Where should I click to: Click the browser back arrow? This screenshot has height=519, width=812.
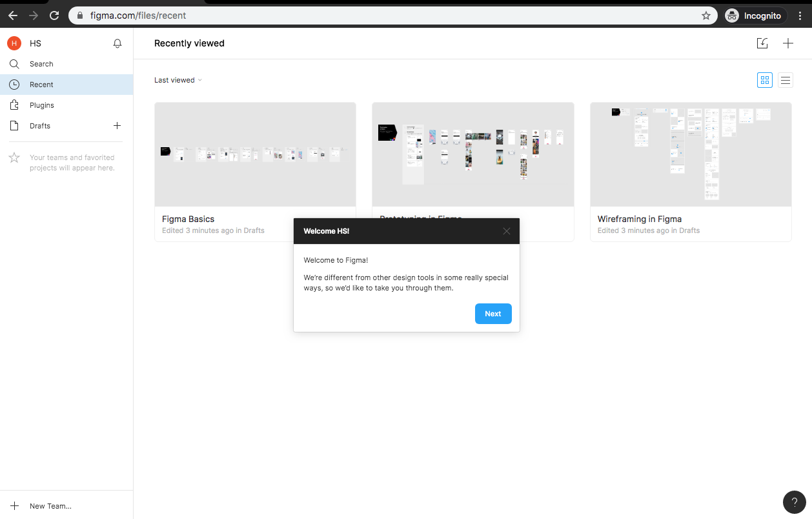[x=13, y=15]
